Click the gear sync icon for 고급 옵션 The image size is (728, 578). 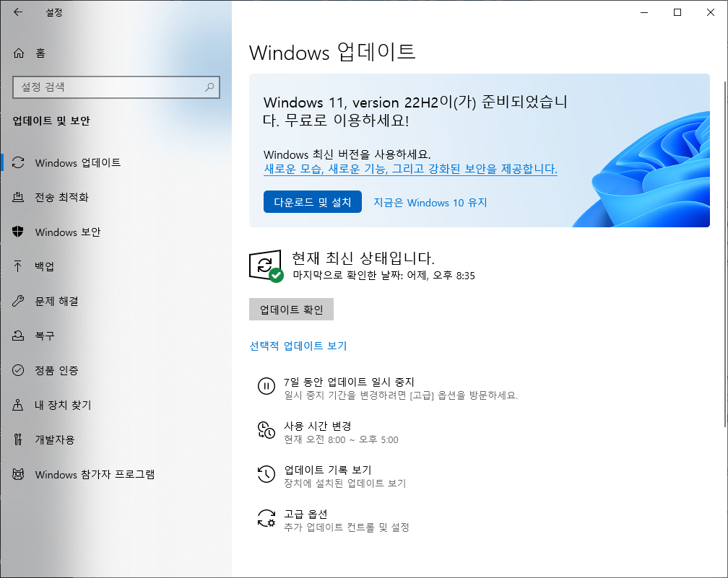(266, 518)
